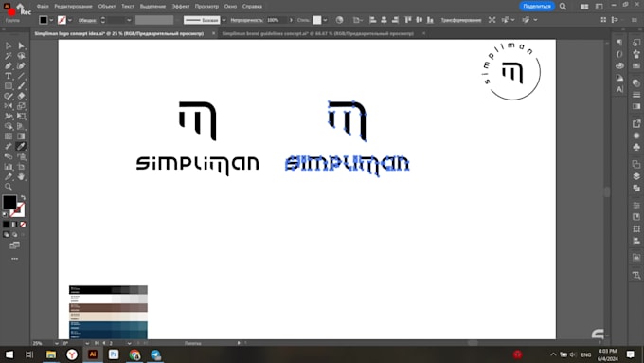The image size is (644, 363).
Task: Toggle the screen mode button
Action: tap(15, 245)
